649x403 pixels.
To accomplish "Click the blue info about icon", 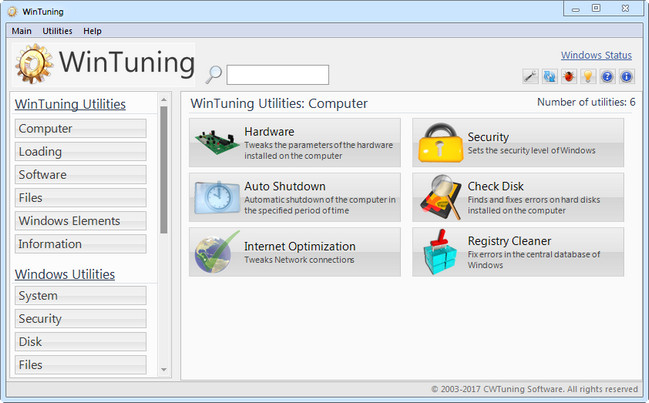I will [627, 77].
